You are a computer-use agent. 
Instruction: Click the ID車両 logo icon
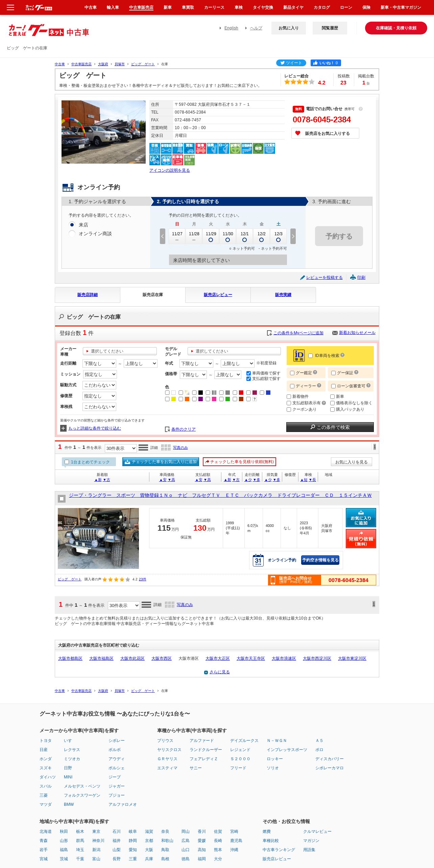click(x=299, y=356)
